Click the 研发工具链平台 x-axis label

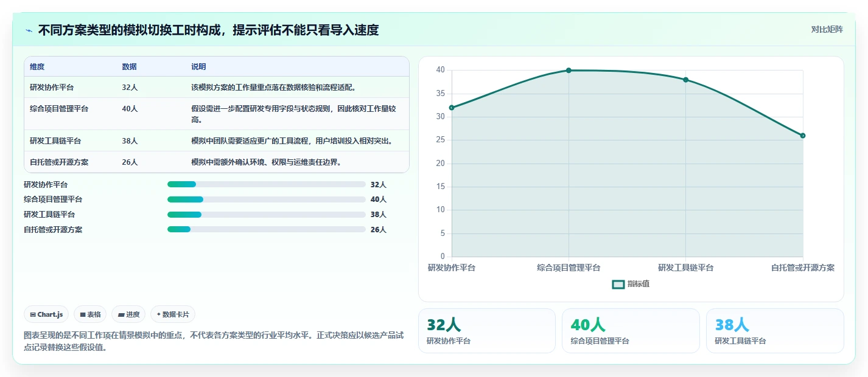tap(685, 268)
